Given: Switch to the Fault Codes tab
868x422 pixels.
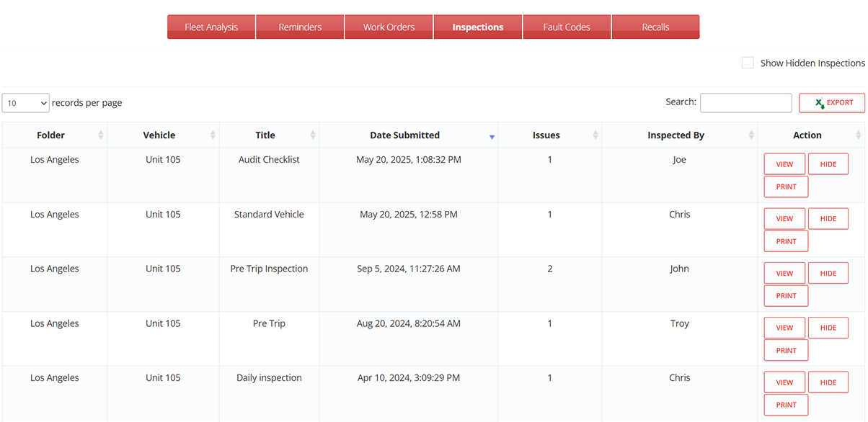Looking at the screenshot, I should pos(567,26).
